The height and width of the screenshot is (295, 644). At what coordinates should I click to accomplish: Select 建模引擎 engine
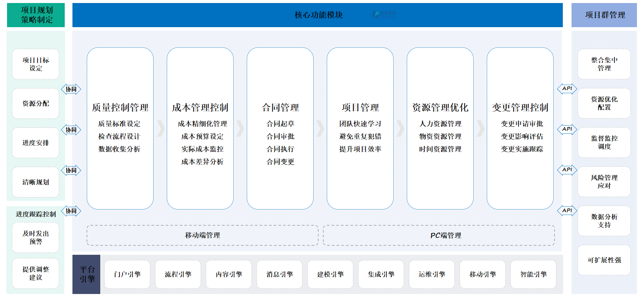(x=330, y=274)
